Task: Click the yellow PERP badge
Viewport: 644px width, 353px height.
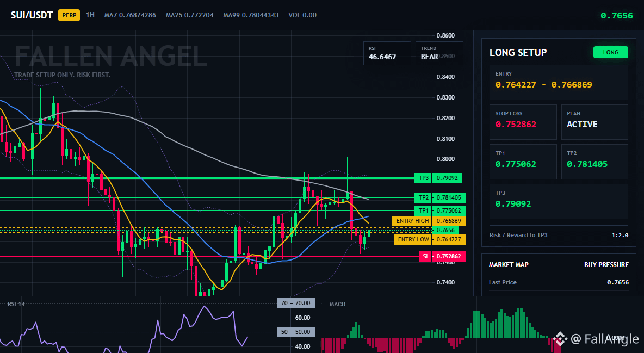Action: coord(69,15)
